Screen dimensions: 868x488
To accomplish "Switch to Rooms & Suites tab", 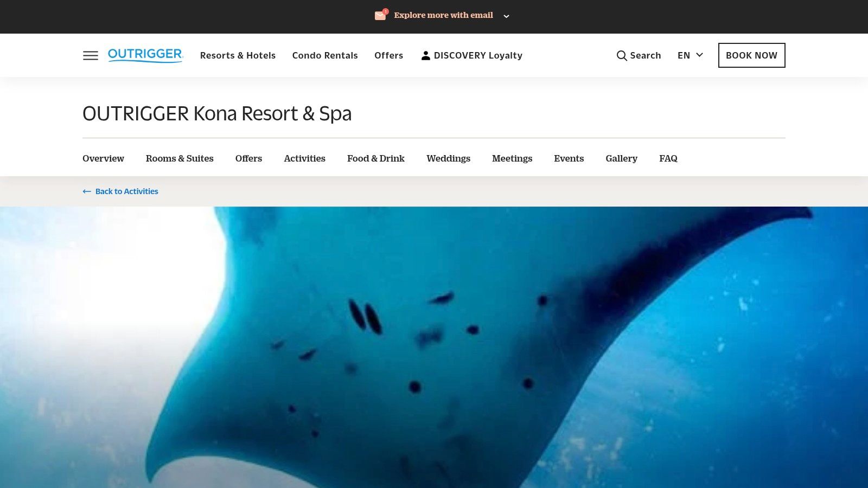I will 180,158.
